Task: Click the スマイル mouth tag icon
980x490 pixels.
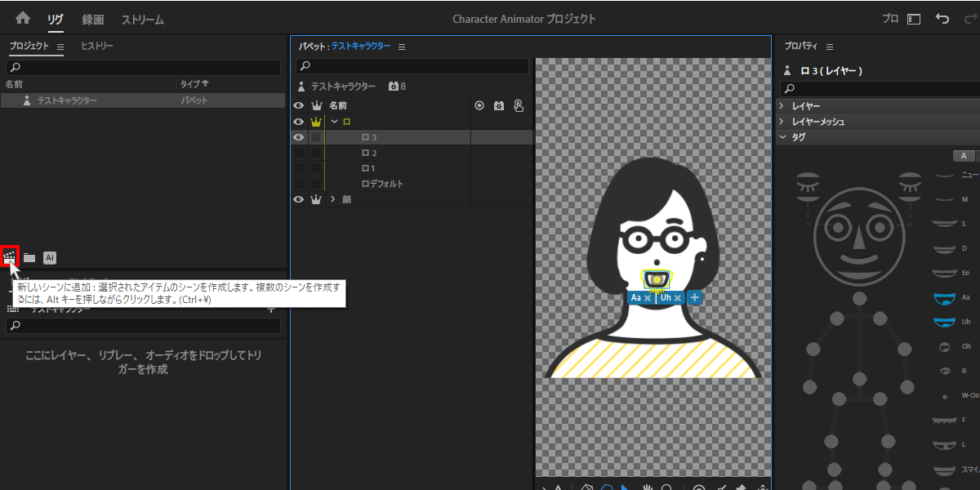Action: [944, 470]
